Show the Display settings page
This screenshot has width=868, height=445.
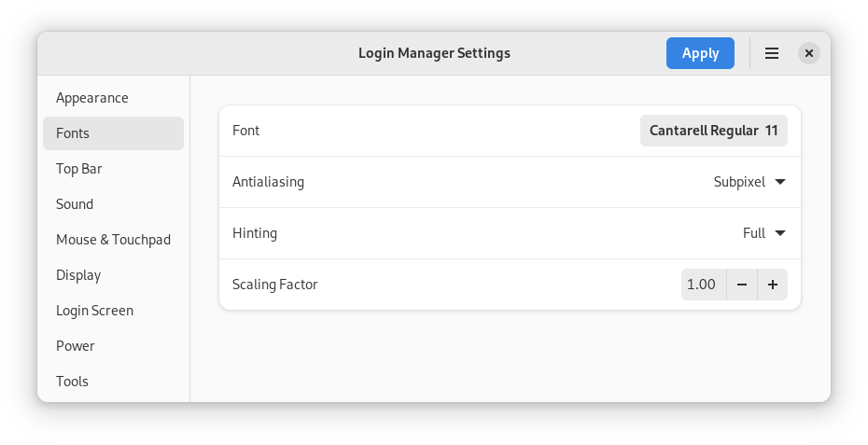pyautogui.click(x=78, y=275)
